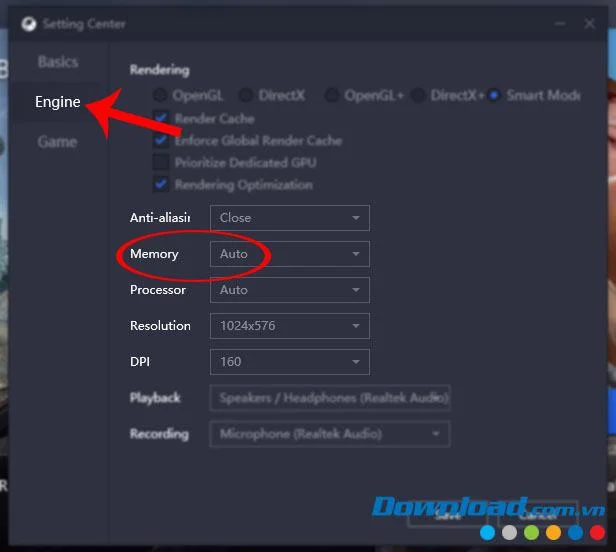Screen dimensions: 616x552
Task: Open the Anti-aliasing dropdown set to Close
Action: pyautogui.click(x=290, y=218)
